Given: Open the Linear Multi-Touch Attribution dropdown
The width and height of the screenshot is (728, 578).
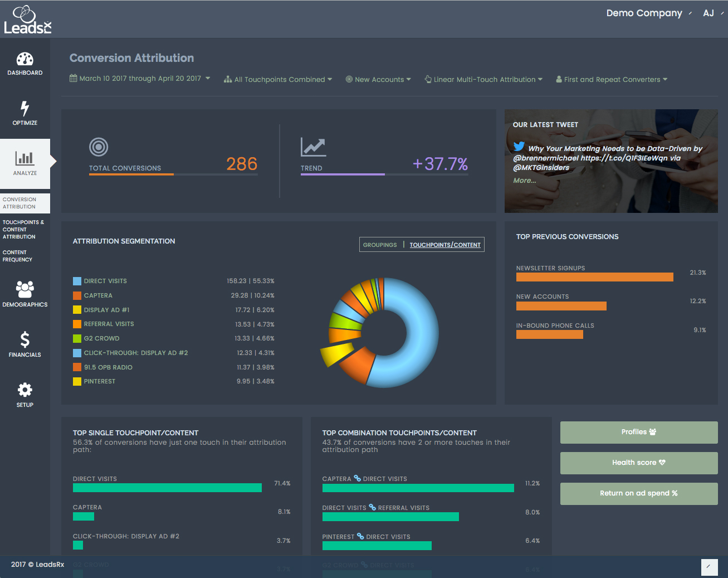Looking at the screenshot, I should pos(483,80).
